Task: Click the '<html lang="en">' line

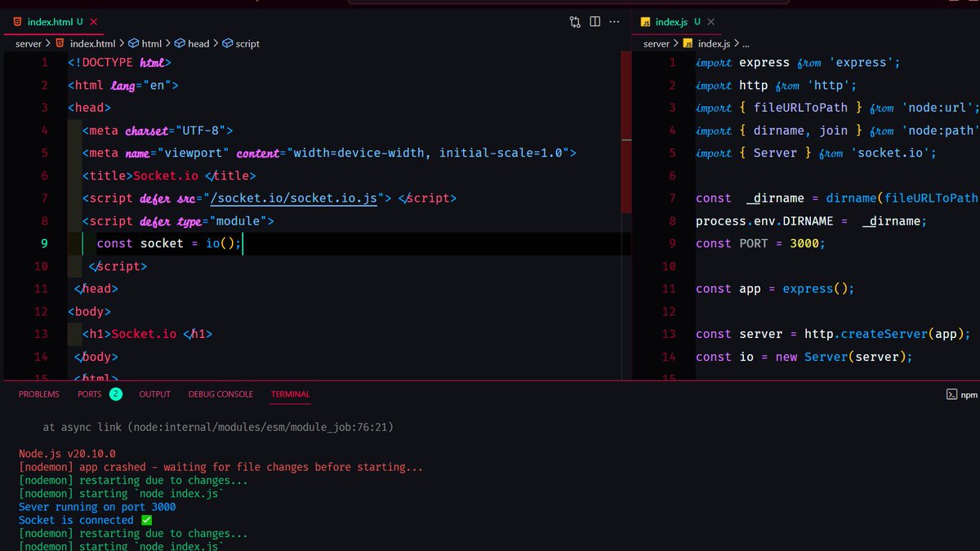Action: pyautogui.click(x=123, y=85)
